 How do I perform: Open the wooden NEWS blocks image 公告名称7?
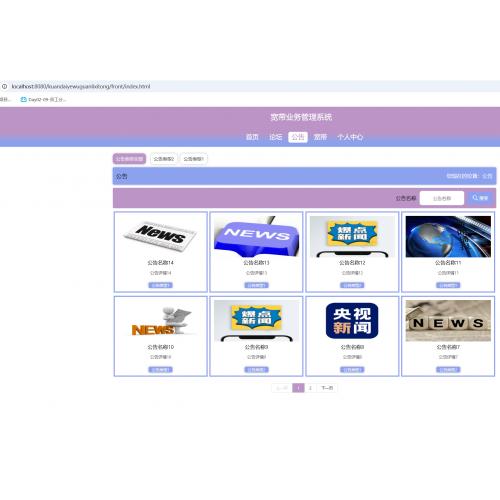pyautogui.click(x=448, y=321)
